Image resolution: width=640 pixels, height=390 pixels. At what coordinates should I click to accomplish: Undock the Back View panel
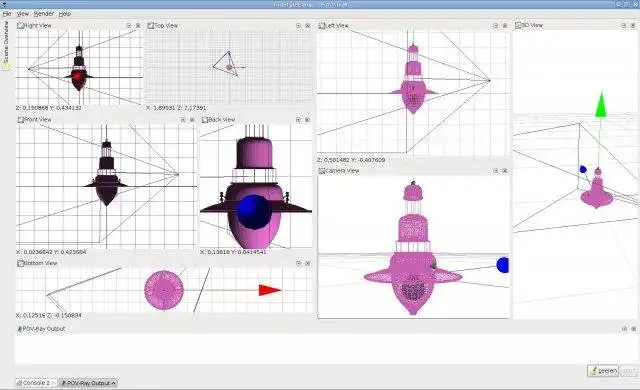[298, 120]
